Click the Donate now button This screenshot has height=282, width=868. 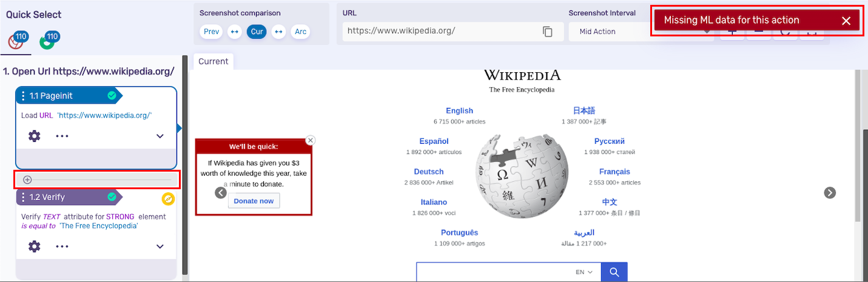254,201
